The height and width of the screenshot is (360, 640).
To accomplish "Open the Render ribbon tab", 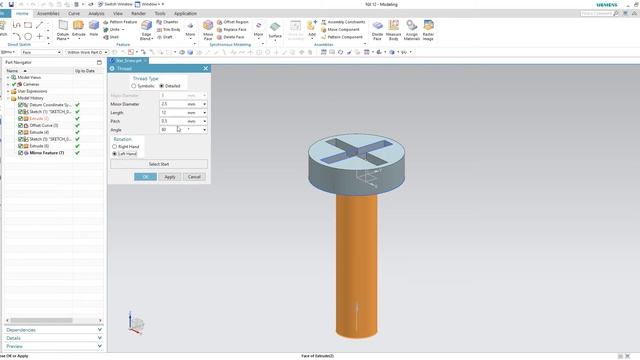I will pyautogui.click(x=138, y=13).
